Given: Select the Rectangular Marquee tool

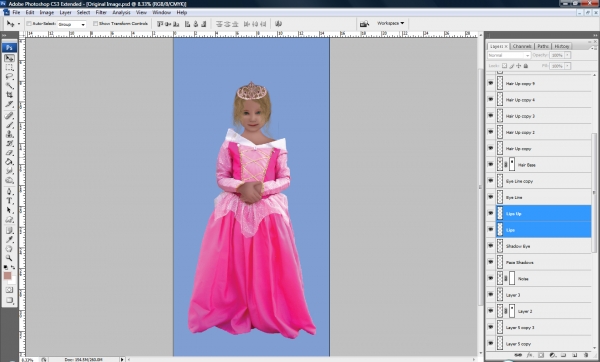Looking at the screenshot, I should tap(9, 67).
